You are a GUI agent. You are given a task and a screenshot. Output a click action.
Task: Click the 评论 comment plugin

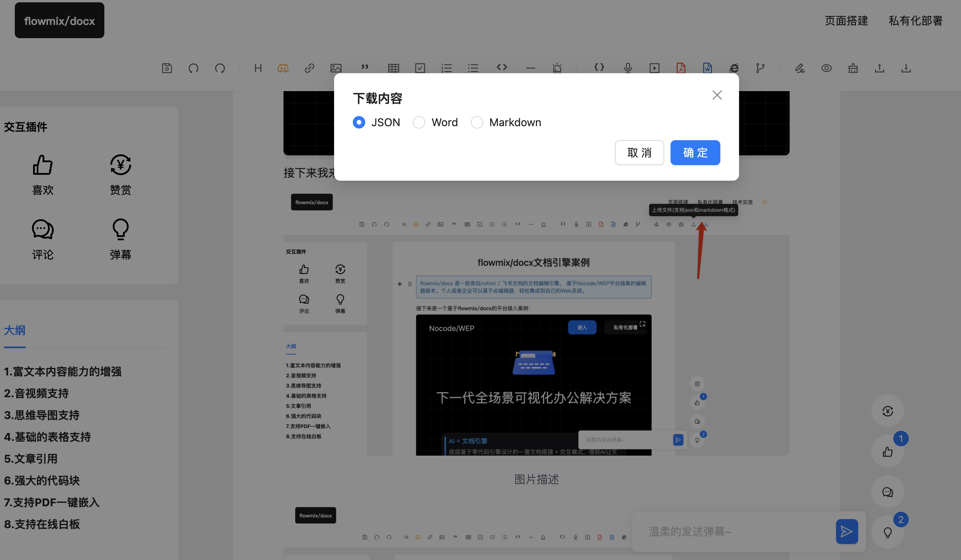click(43, 239)
